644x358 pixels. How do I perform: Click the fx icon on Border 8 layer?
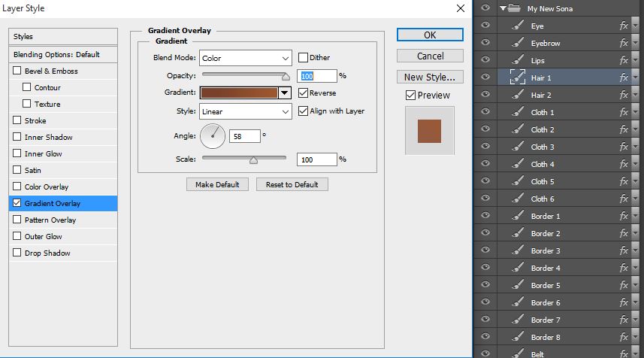coord(624,338)
